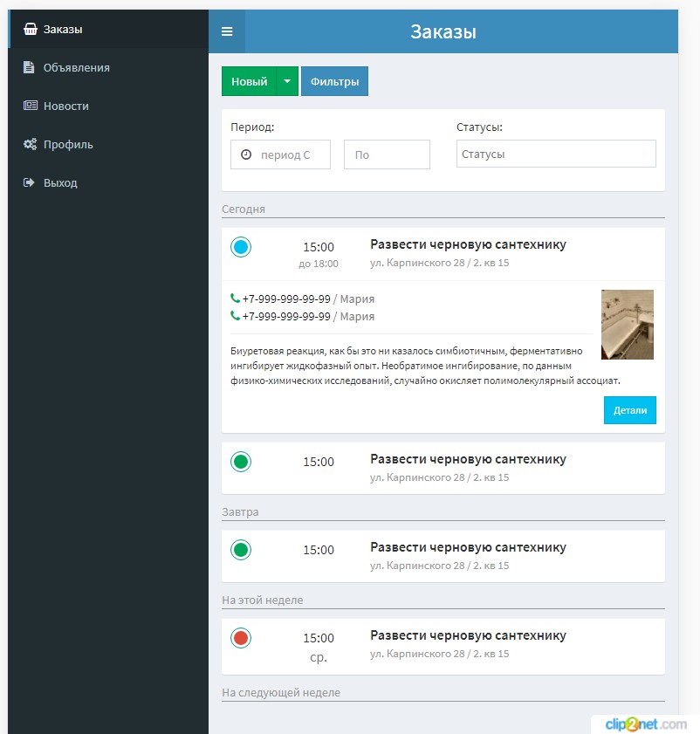
Task: Click the blue status circle of today's expanded order
Action: [241, 247]
